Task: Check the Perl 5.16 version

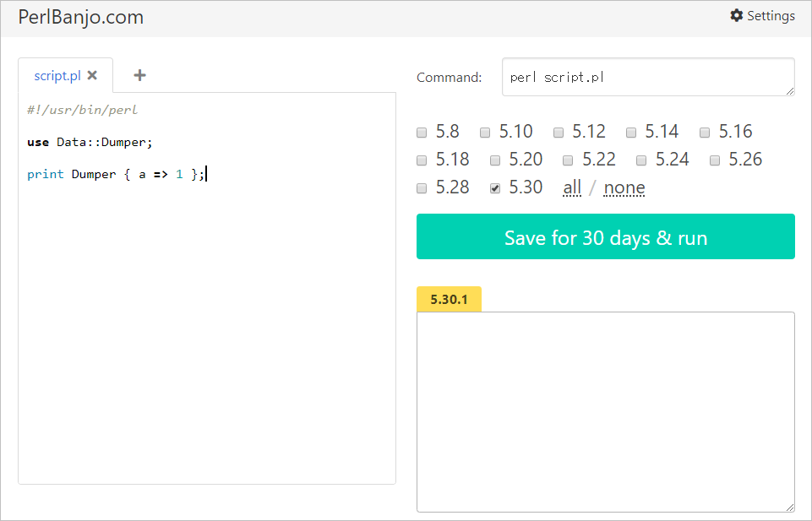Action: [x=706, y=133]
